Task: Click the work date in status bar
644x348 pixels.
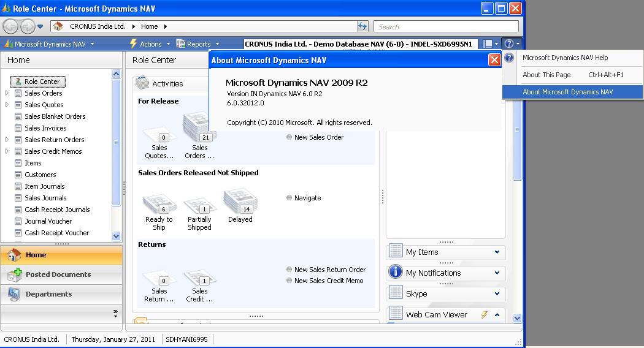Action: click(113, 339)
